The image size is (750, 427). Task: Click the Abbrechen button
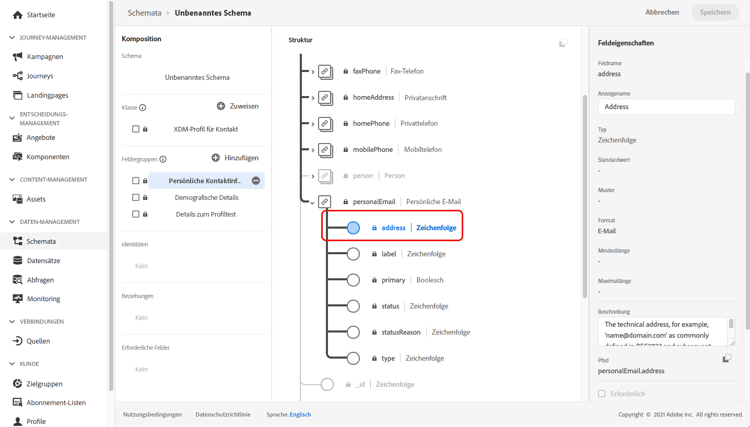pos(662,13)
